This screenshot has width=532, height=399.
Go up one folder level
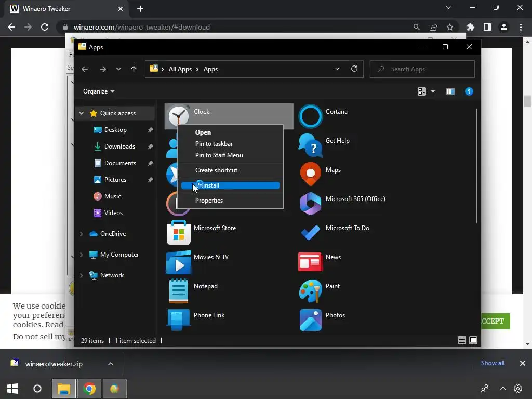134,69
